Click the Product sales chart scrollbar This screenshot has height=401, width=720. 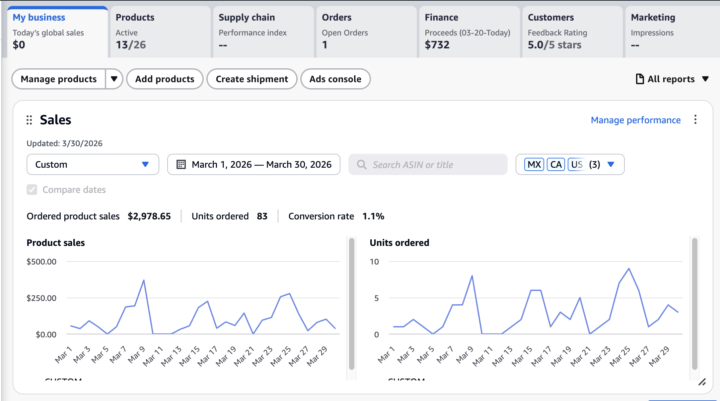point(352,304)
